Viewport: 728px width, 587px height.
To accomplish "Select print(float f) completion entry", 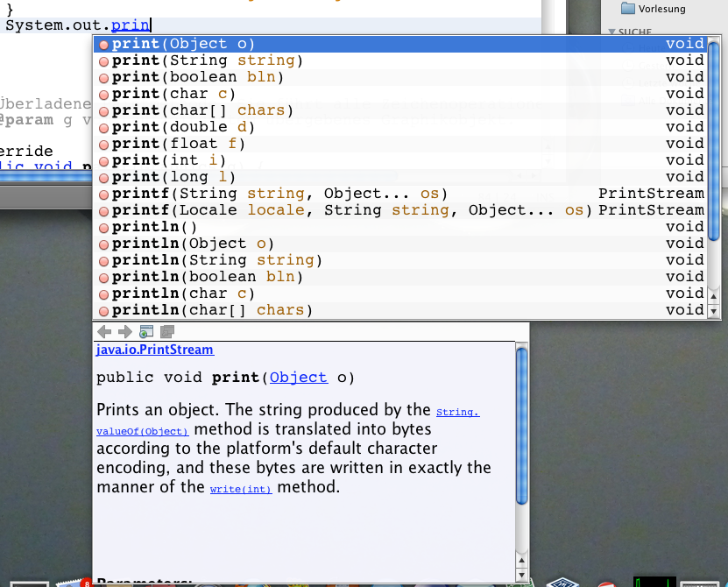I will pos(400,144).
